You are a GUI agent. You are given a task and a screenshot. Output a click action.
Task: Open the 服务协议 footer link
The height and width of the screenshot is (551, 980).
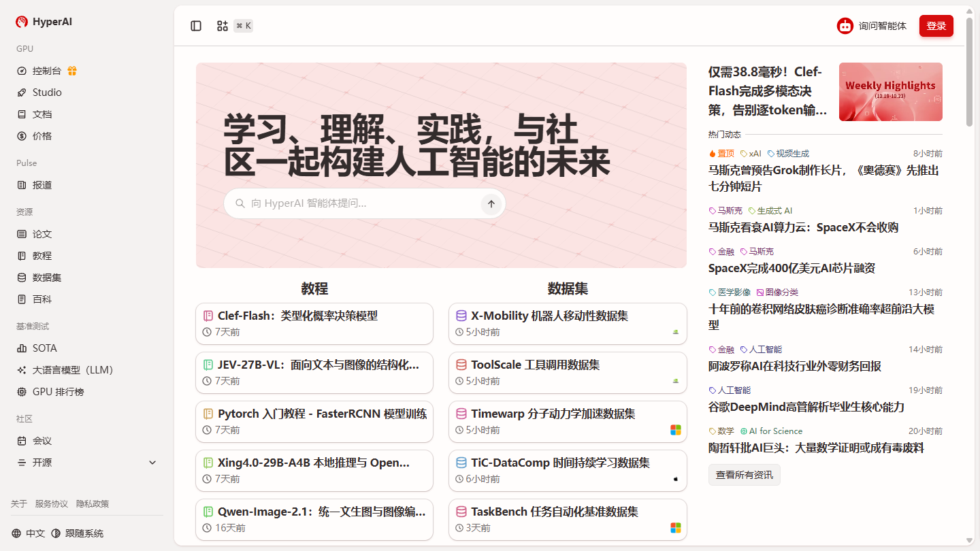(52, 504)
